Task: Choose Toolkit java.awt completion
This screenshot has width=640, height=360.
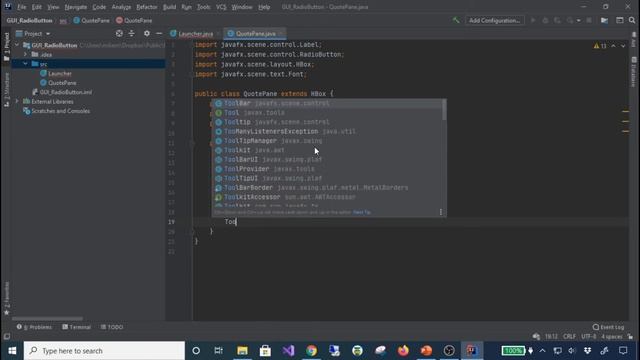Action: point(327,150)
